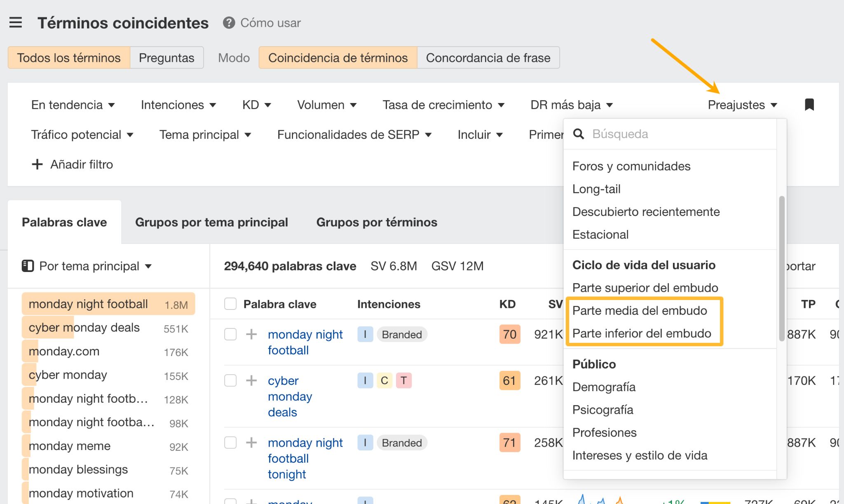Screen dimensions: 844x504
Task: Open the DR más baja dropdown
Action: (572, 105)
